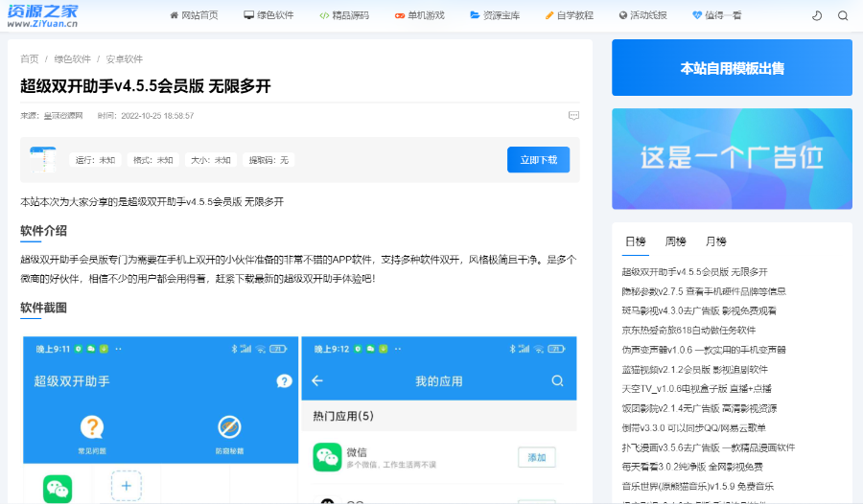Image resolution: width=863 pixels, height=504 pixels.
Task: Click the search icon in 我的应用 screenshot
Action: coord(557,380)
